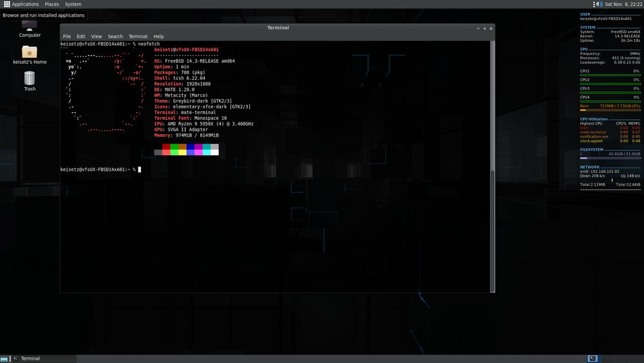Maximize the Terminal window
The image size is (644, 363).
click(x=485, y=28)
